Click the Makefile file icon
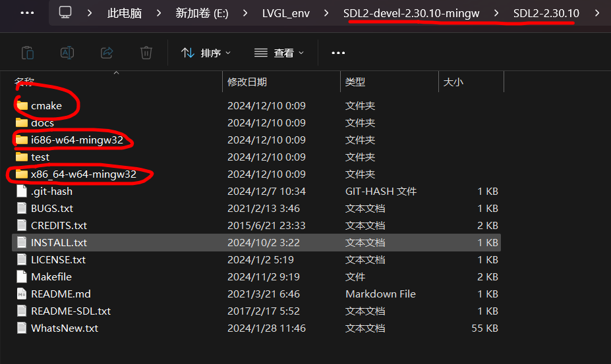This screenshot has width=611, height=364. click(22, 277)
